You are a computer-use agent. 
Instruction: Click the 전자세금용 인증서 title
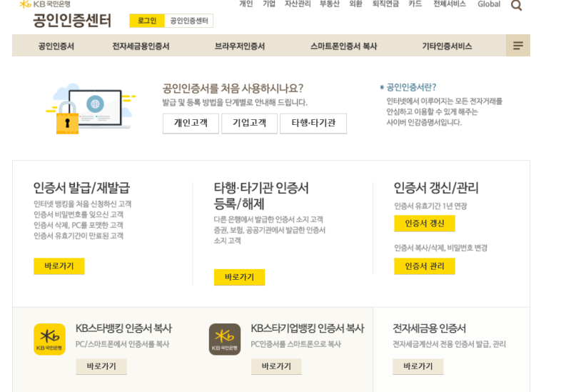(430, 328)
